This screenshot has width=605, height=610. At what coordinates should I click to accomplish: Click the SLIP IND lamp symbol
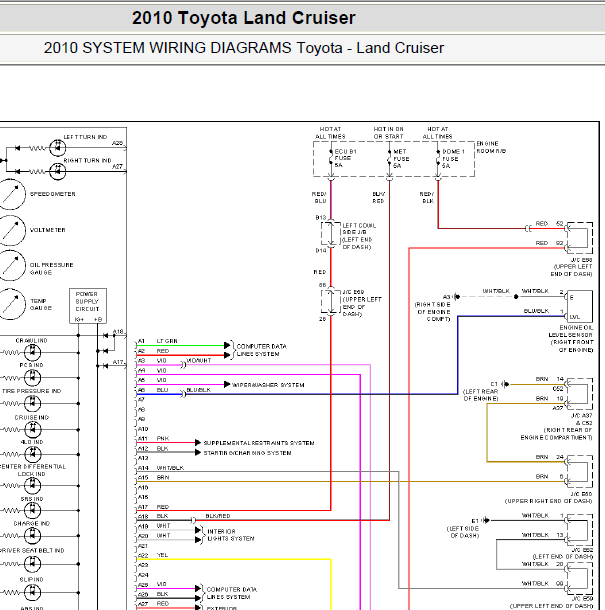click(32, 592)
